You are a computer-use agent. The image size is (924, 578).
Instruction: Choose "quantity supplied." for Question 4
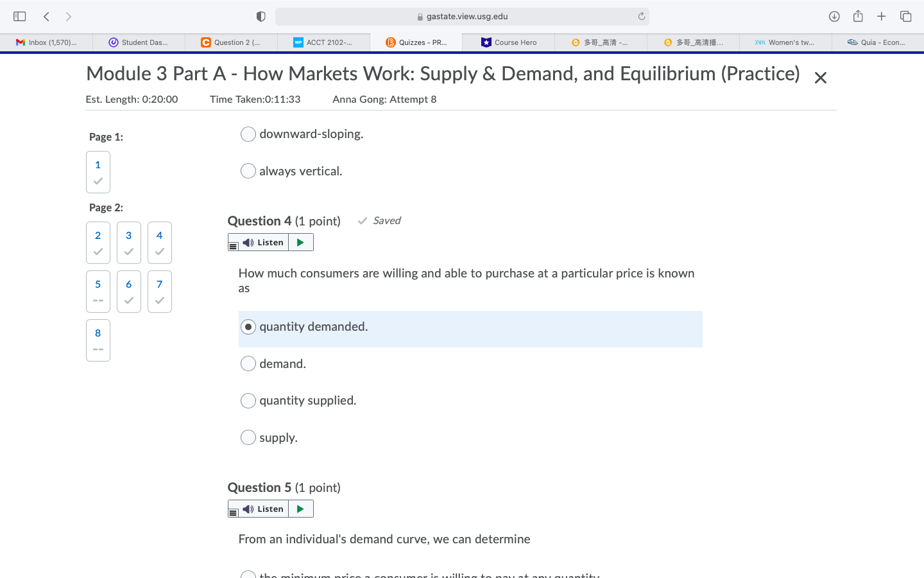click(x=248, y=400)
